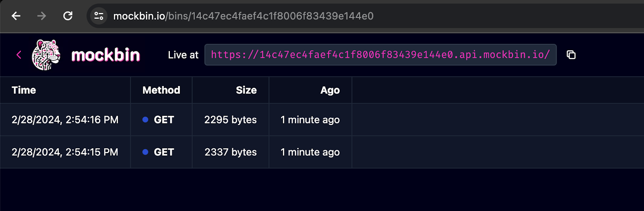This screenshot has height=211, width=644.
Task: Click the browser back arrow
Action: 16,16
